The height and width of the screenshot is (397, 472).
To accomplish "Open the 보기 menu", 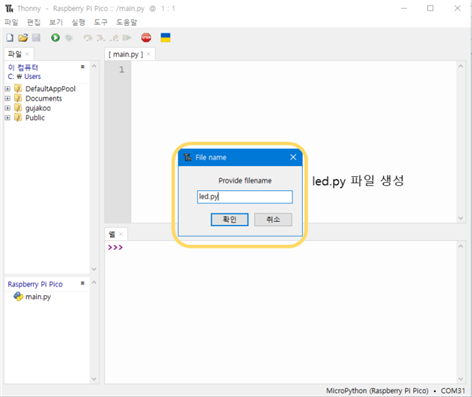I will pos(56,22).
